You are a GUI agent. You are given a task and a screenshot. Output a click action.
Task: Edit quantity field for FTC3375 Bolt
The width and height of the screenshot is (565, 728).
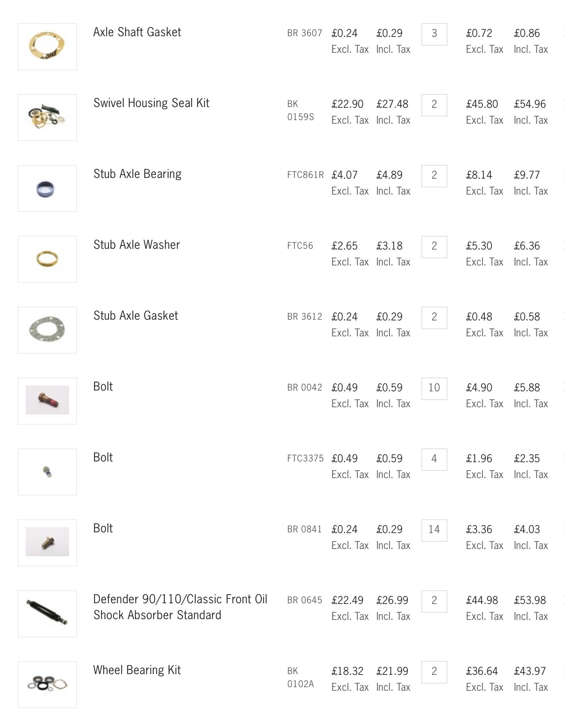coord(434,460)
